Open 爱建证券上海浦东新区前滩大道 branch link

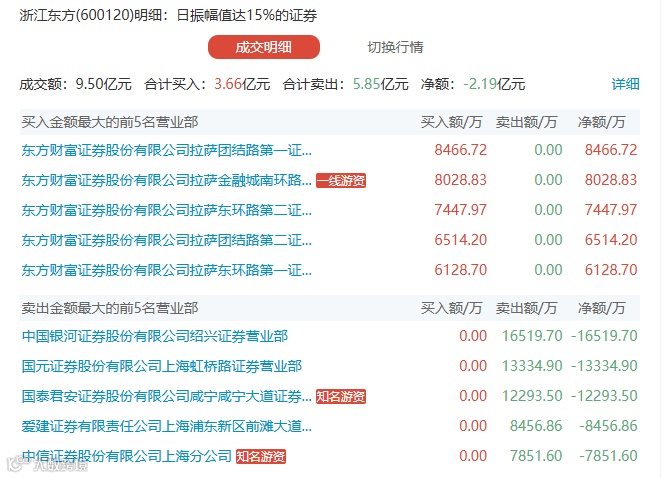click(x=167, y=426)
